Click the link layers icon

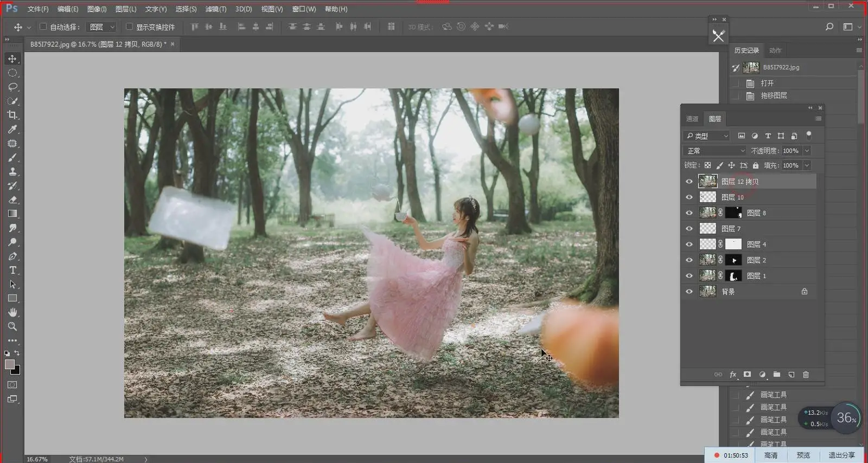(718, 375)
